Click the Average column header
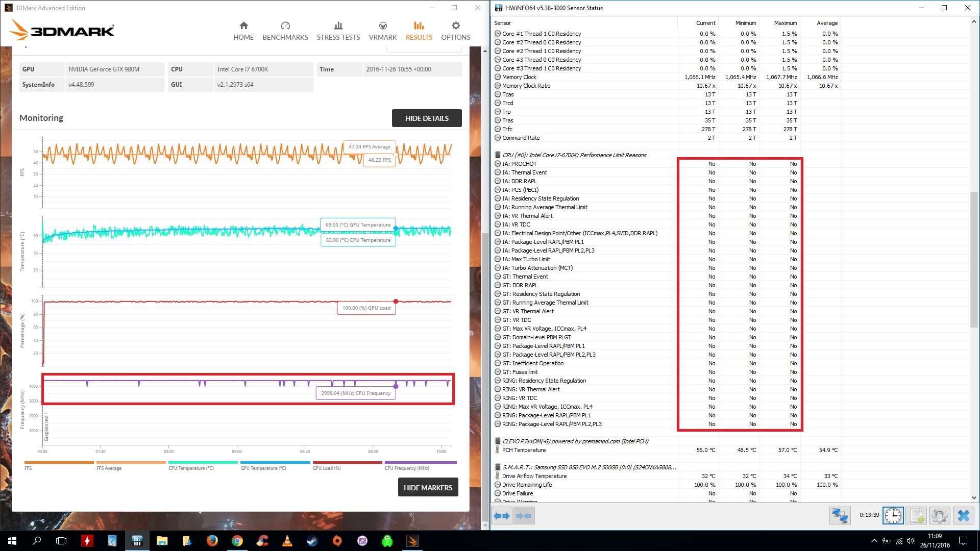This screenshot has width=980, height=551. coord(820,23)
